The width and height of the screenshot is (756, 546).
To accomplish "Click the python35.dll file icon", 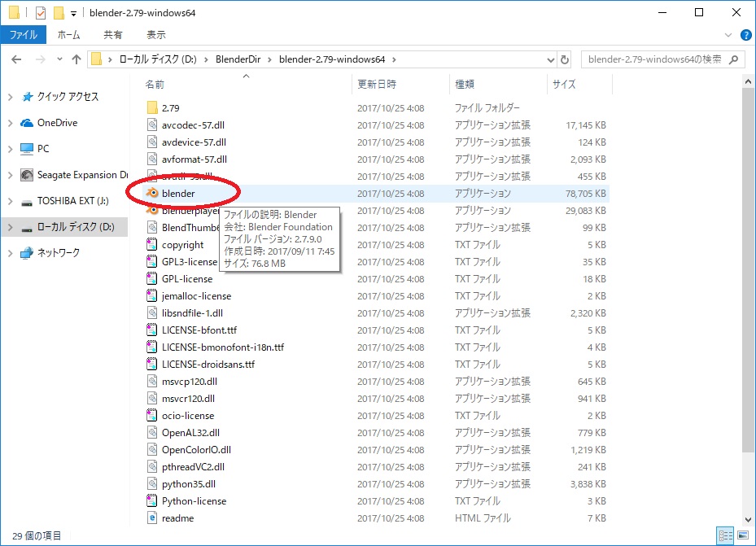I will pyautogui.click(x=152, y=484).
